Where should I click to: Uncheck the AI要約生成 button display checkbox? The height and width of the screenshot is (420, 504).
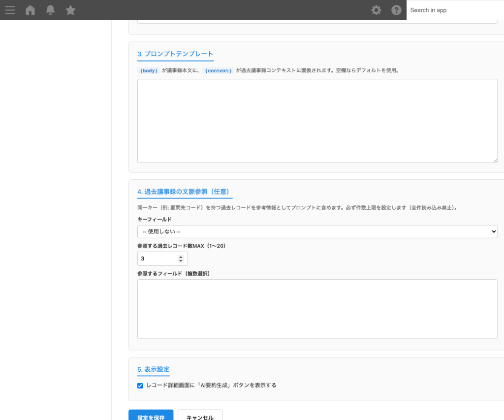(x=140, y=386)
